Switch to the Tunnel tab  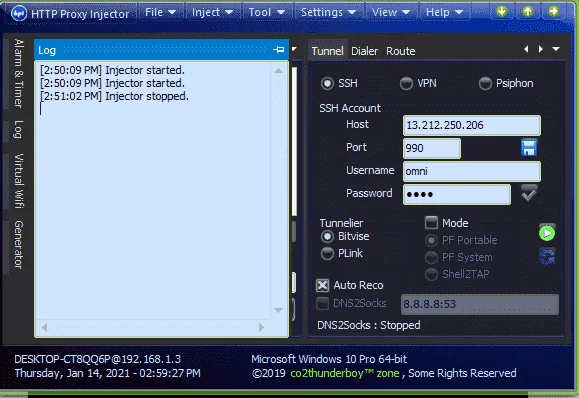tap(327, 51)
